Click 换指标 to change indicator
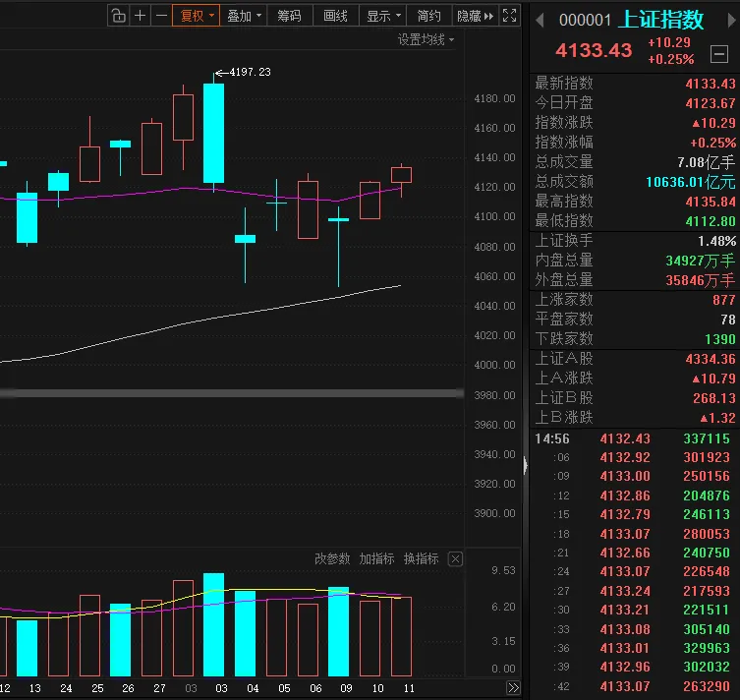 click(421, 558)
